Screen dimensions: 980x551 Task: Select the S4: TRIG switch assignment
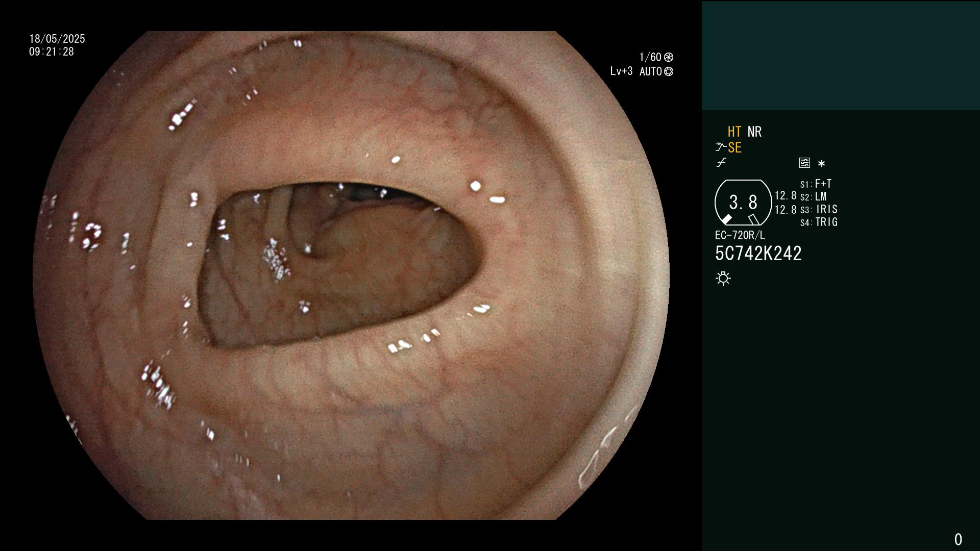click(819, 222)
